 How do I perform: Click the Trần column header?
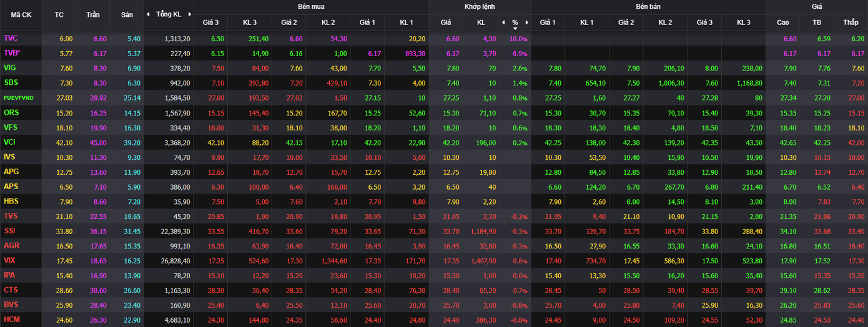[92, 14]
